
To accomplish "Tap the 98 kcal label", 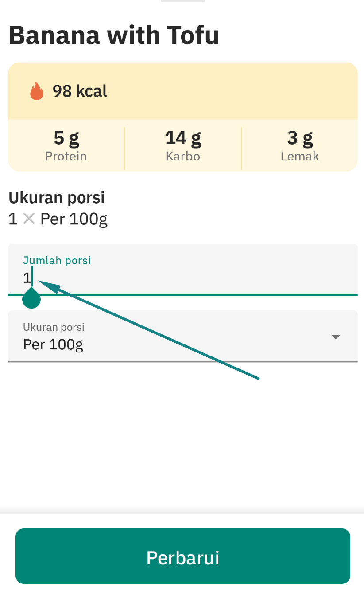I will tap(80, 91).
